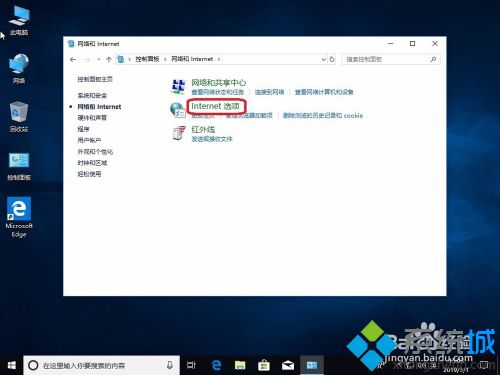The image size is (500, 375).
Task: Close the 网络和 Internet window
Action: (x=435, y=44)
